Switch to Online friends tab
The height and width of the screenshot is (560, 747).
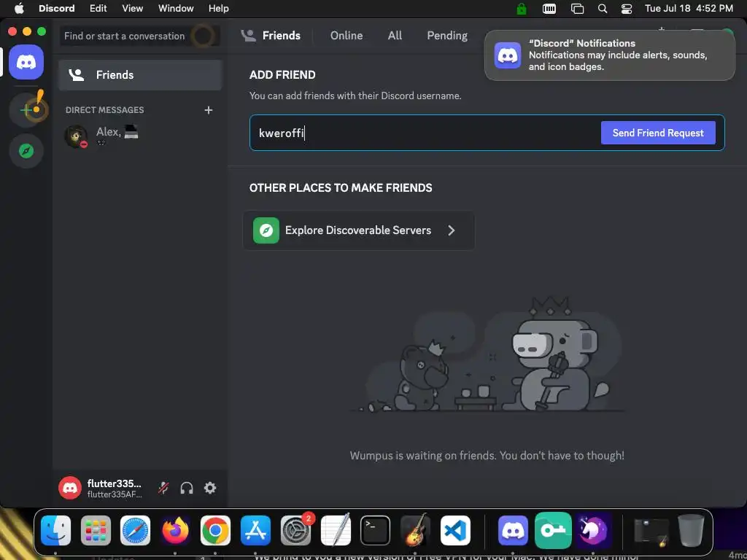[347, 35]
